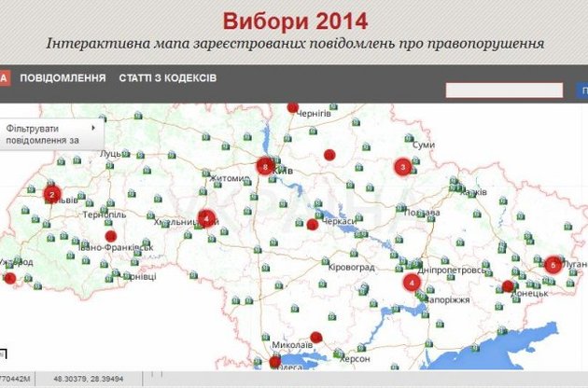Click the cluster marker 4 near Хмельницький
Image resolution: width=588 pixels, height=388 pixels.
206,218
